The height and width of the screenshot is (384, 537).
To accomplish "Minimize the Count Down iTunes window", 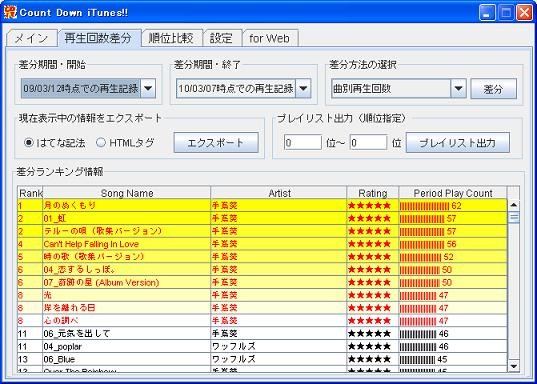I will point(487,13).
